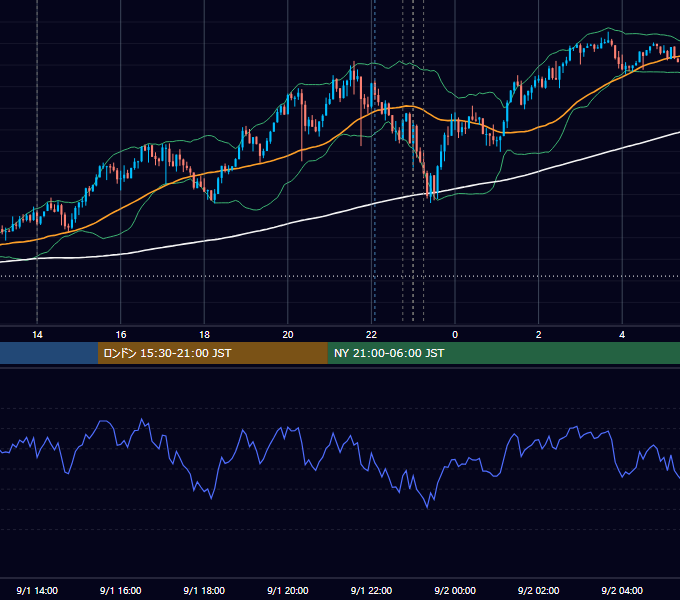Click the 18 hour axis label

pos(204,335)
